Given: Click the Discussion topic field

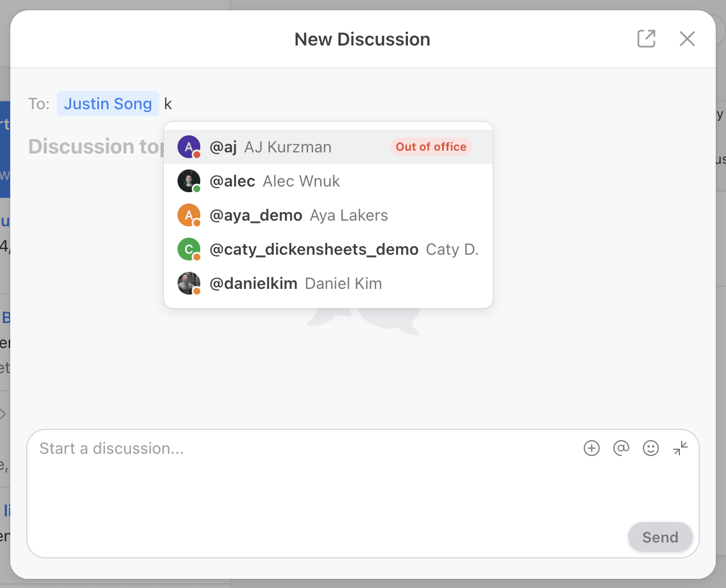Looking at the screenshot, I should pyautogui.click(x=102, y=146).
